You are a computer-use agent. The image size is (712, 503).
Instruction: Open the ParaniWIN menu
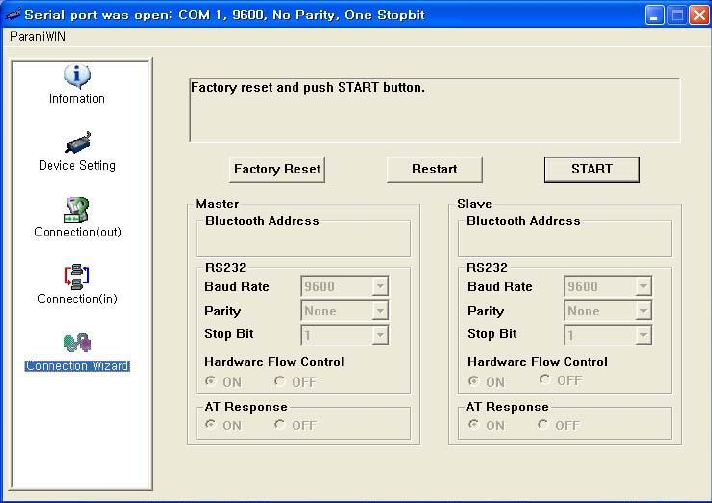pyautogui.click(x=38, y=37)
